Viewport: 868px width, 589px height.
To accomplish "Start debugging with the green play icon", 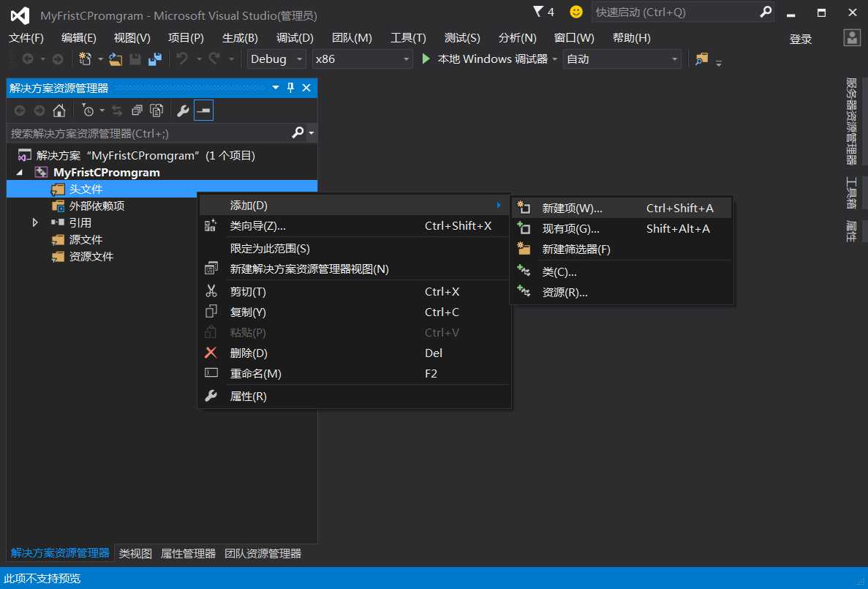I will [426, 59].
